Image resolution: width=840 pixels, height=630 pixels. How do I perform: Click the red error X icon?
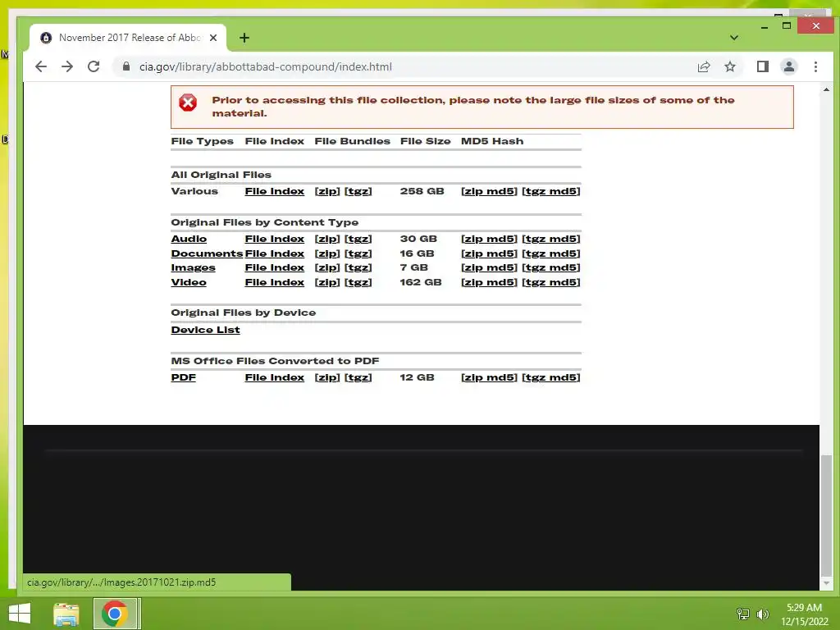click(x=188, y=103)
